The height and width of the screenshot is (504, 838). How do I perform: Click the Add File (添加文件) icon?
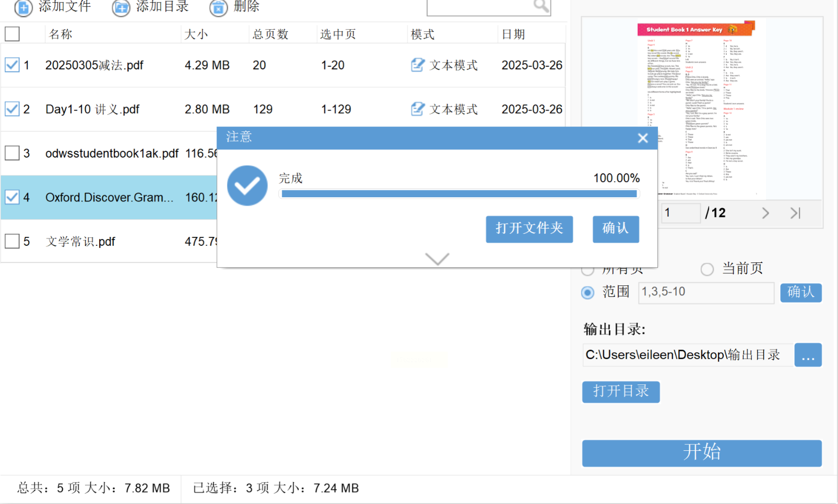23,8
